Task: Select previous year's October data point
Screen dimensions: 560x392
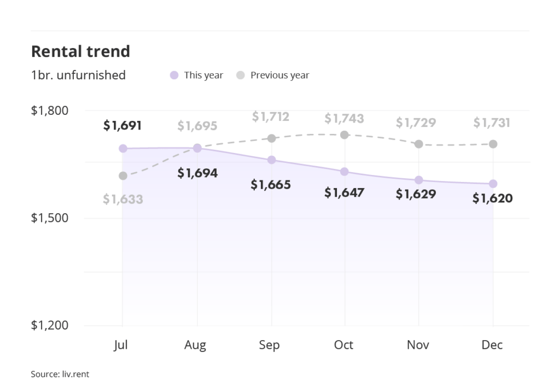Action: [x=345, y=134]
